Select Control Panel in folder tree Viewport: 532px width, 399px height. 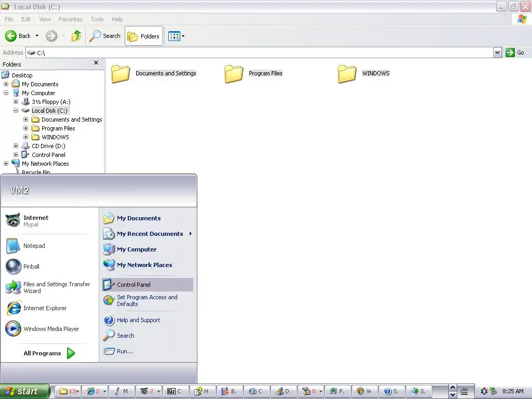point(48,155)
